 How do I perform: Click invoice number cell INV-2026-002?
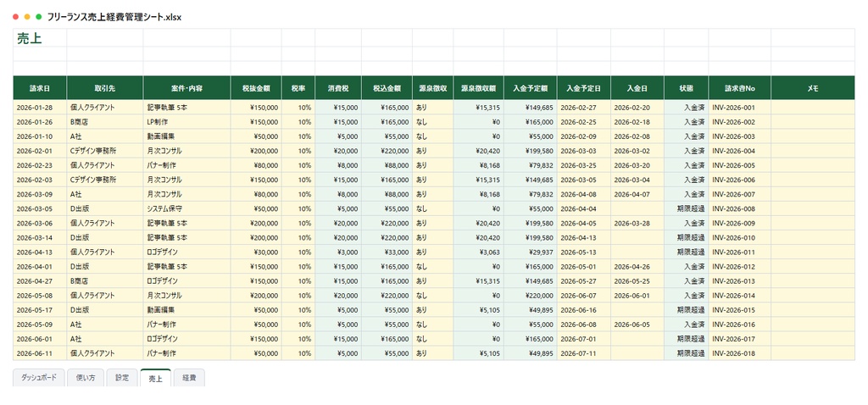point(739,122)
